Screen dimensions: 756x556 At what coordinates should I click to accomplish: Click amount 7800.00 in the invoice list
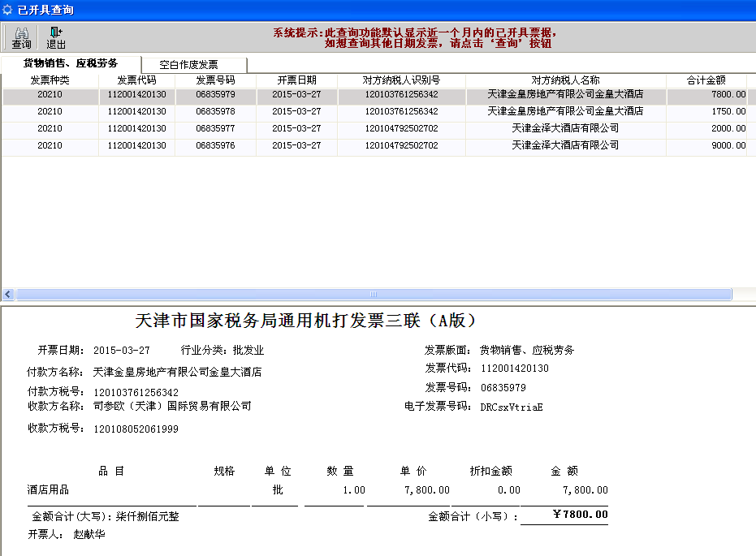point(728,94)
